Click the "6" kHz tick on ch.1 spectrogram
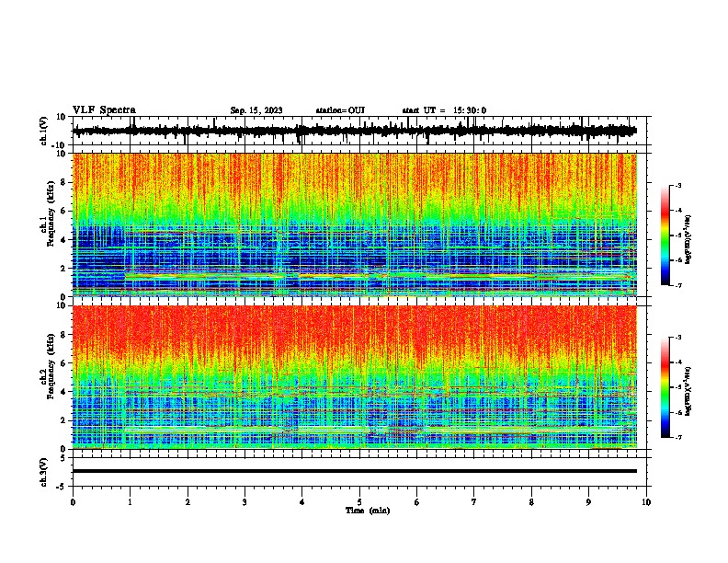728x563 pixels. [63, 211]
